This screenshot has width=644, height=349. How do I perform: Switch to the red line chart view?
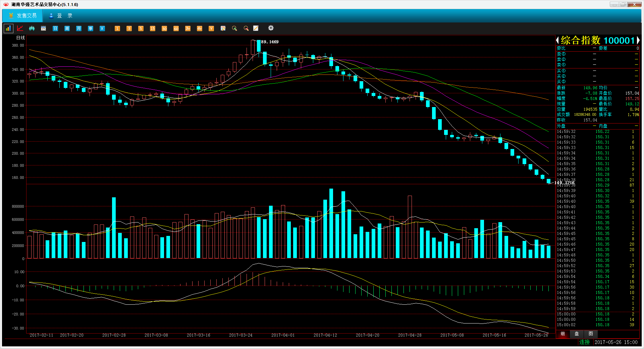(20, 29)
